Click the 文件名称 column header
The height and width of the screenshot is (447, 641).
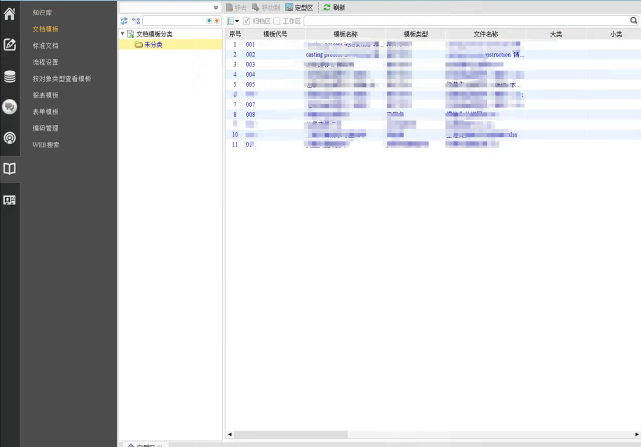(485, 34)
